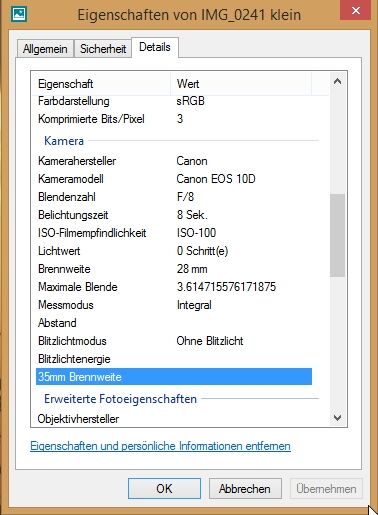378x515 pixels.
Task: Select the Objektivhersteller property
Action: pos(78,419)
